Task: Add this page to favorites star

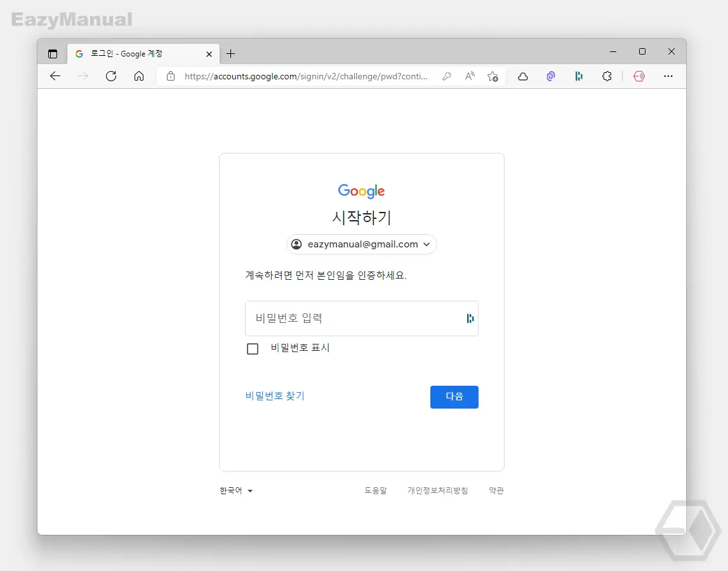Action: click(493, 76)
